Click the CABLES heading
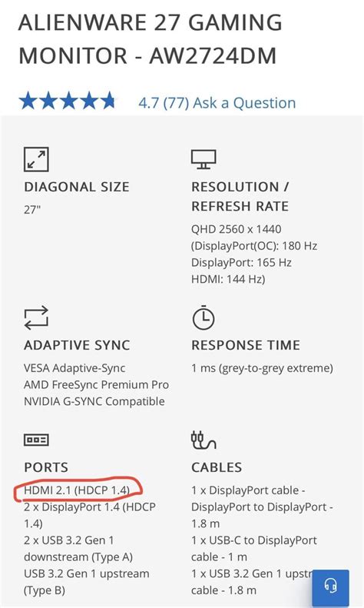 click(217, 467)
